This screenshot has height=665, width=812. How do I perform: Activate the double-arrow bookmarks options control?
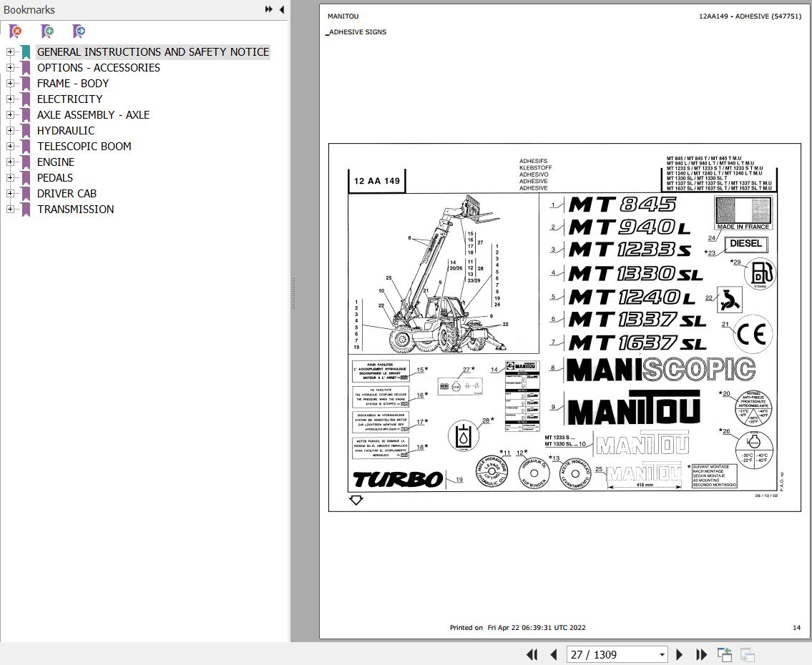268,9
